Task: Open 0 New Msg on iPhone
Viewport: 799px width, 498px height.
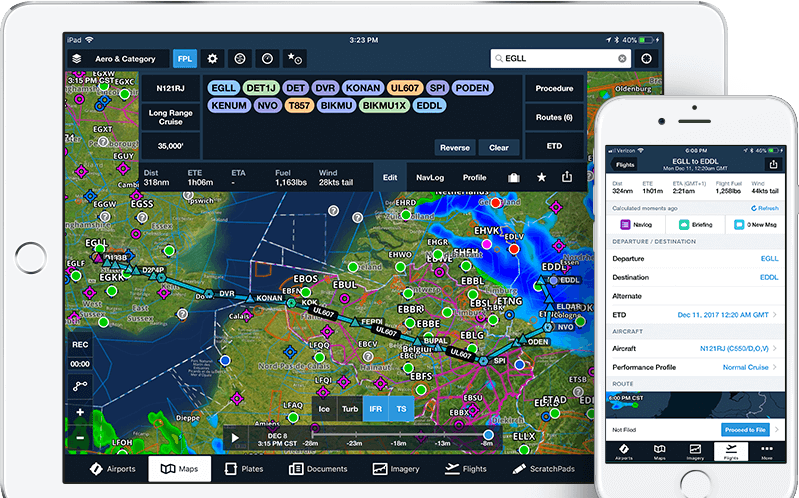Action: click(756, 224)
